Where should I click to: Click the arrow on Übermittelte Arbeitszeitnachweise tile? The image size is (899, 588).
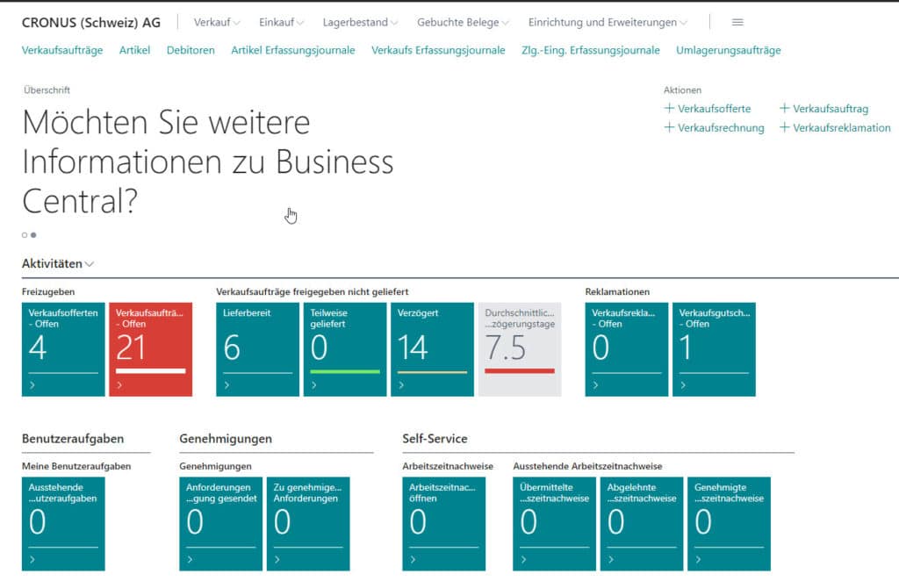coord(523,559)
